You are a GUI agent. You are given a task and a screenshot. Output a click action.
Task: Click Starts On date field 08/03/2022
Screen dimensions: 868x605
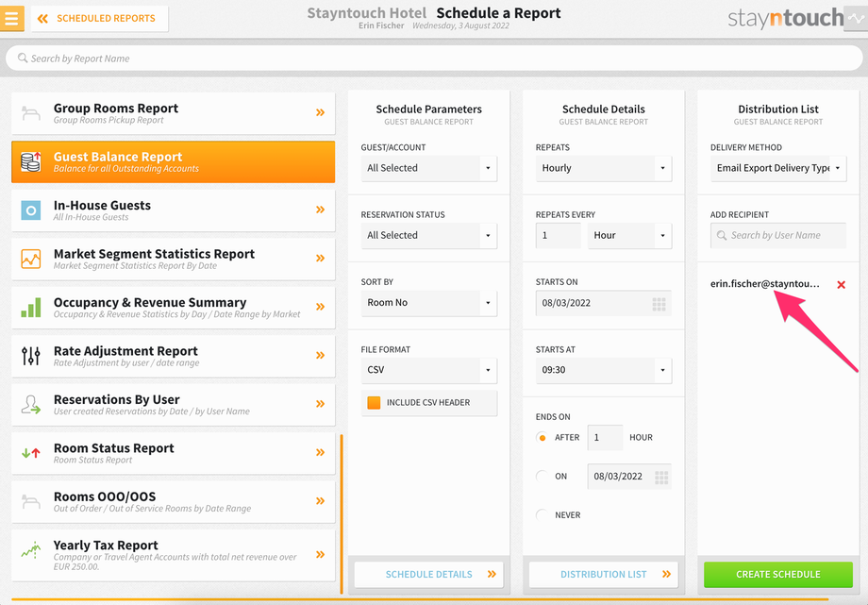604,303
